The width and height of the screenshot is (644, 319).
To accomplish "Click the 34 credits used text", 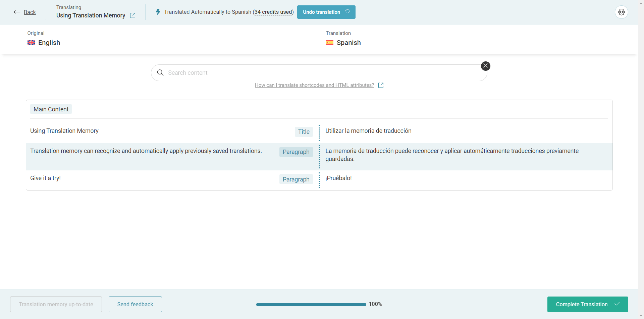I will 273,12.
